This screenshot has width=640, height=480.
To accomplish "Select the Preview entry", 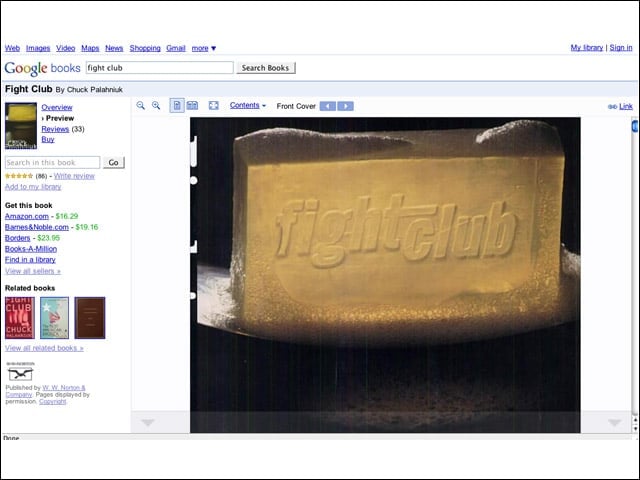I will (x=60, y=118).
